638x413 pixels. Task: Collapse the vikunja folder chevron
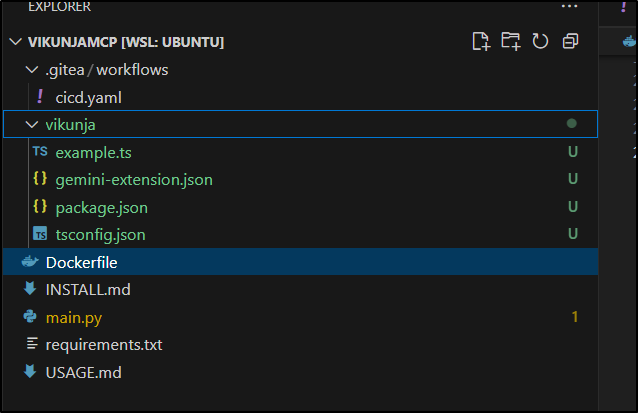point(30,125)
